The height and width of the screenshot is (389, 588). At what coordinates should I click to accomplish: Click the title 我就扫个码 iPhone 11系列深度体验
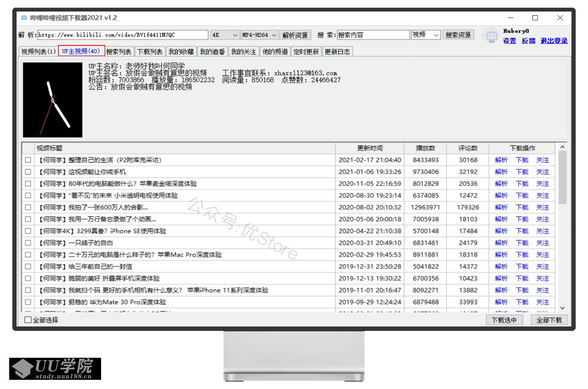click(x=153, y=290)
